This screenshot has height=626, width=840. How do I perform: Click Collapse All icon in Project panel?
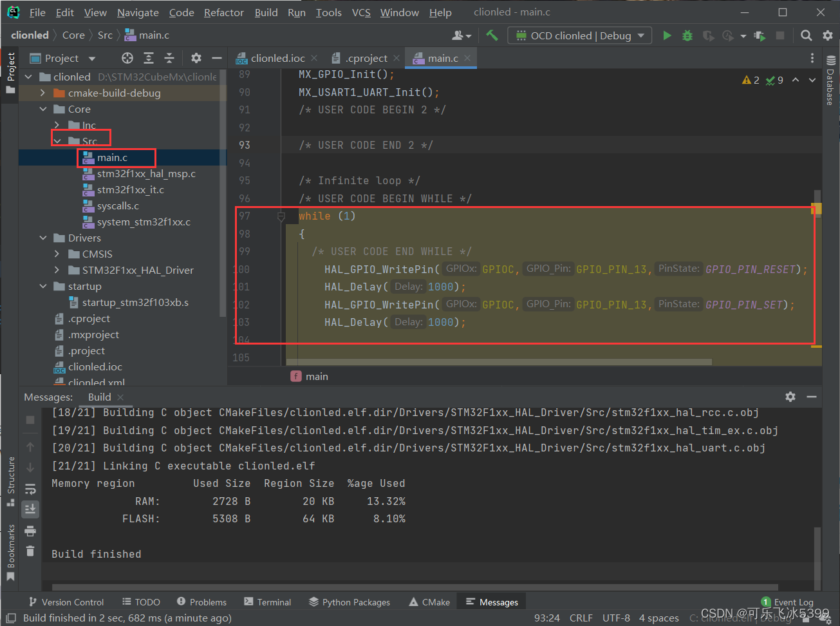click(169, 58)
